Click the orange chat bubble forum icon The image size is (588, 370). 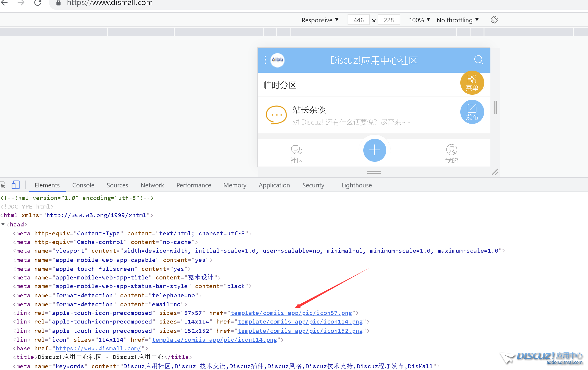(x=276, y=115)
